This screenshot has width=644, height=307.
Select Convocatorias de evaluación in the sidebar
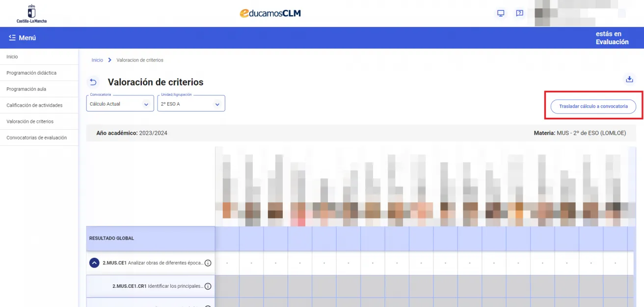(36, 138)
